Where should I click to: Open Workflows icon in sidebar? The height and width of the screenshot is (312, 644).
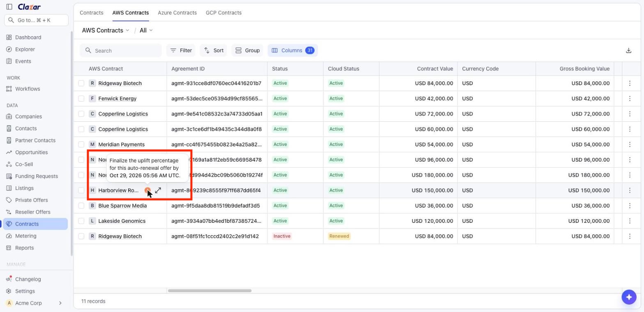point(9,89)
